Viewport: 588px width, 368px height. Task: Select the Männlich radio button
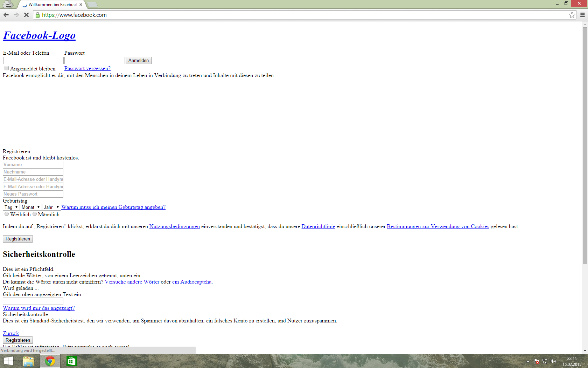(x=35, y=214)
